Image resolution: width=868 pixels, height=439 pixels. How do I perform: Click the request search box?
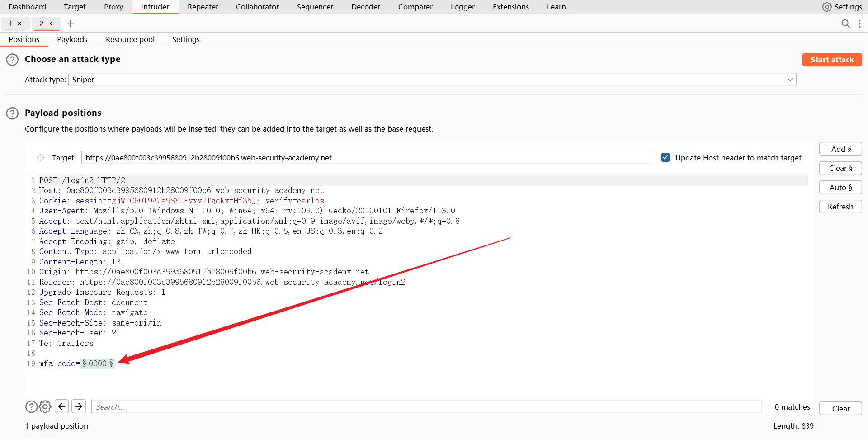pyautogui.click(x=426, y=407)
